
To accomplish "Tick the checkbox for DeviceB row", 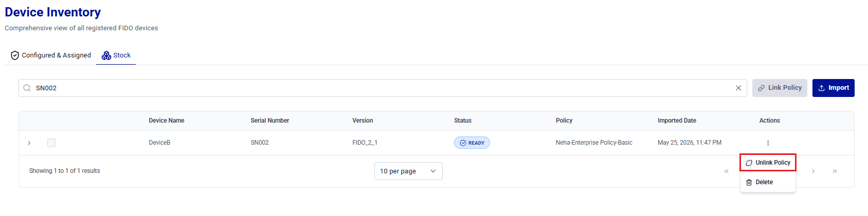I will coord(51,143).
